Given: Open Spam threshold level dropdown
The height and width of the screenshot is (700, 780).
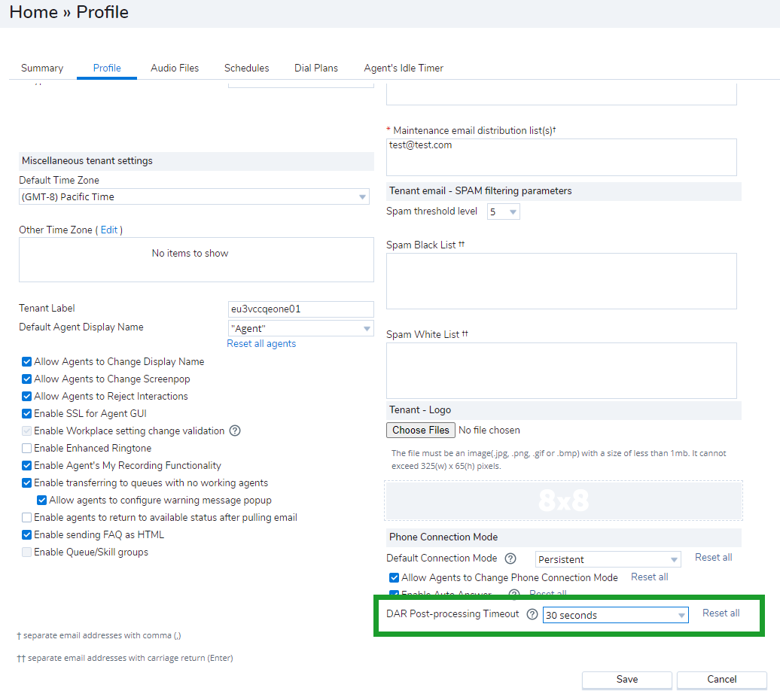Looking at the screenshot, I should coord(504,212).
